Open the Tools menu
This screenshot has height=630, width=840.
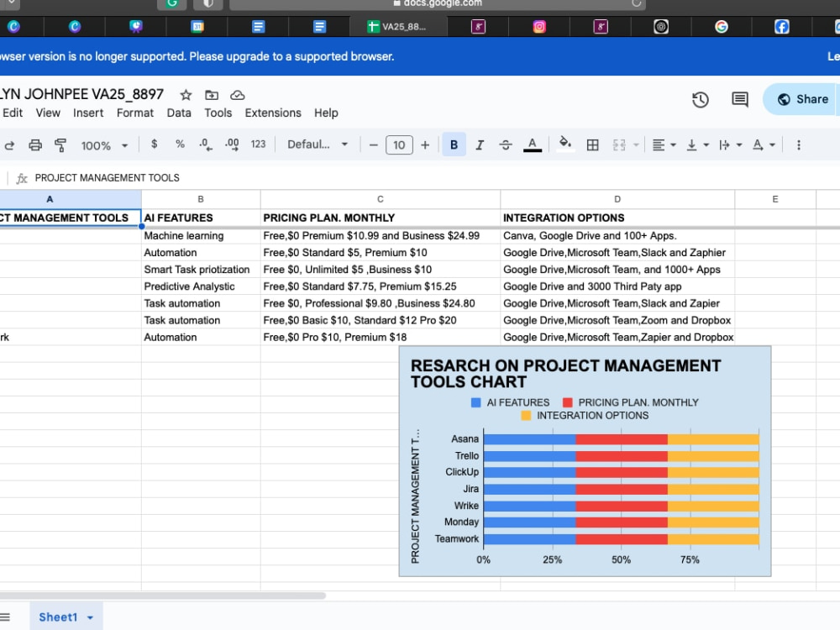[x=218, y=113]
